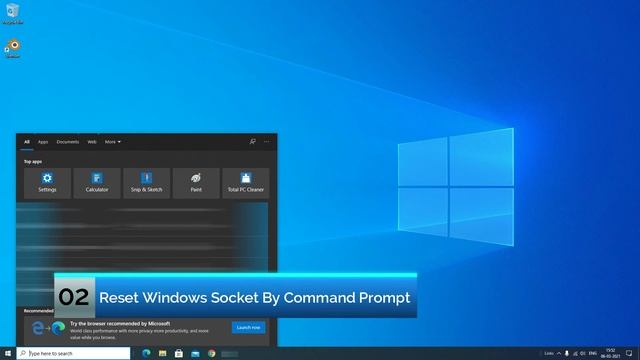Image resolution: width=640 pixels, height=360 pixels.
Task: Click the feedback icon in search panel
Action: [253, 142]
